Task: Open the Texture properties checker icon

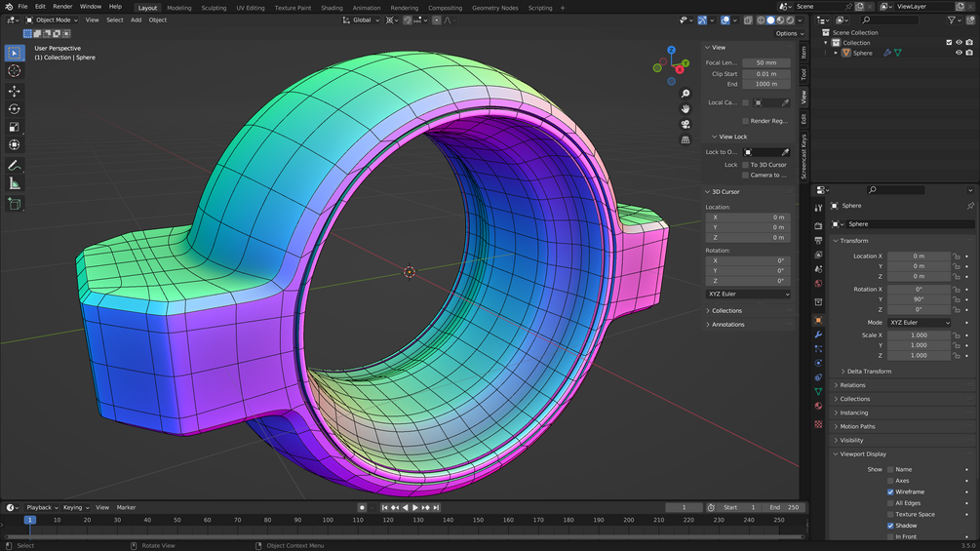Action: click(x=818, y=424)
